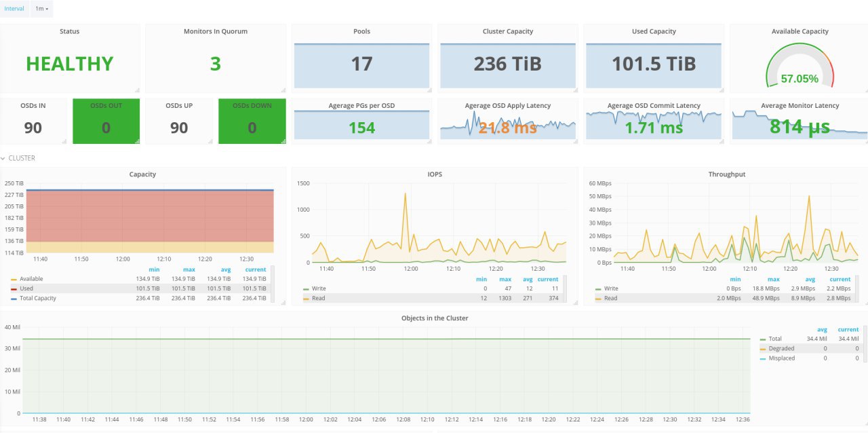Open Average Monitor Latency panel title
This screenshot has width=868, height=433.
click(800, 106)
